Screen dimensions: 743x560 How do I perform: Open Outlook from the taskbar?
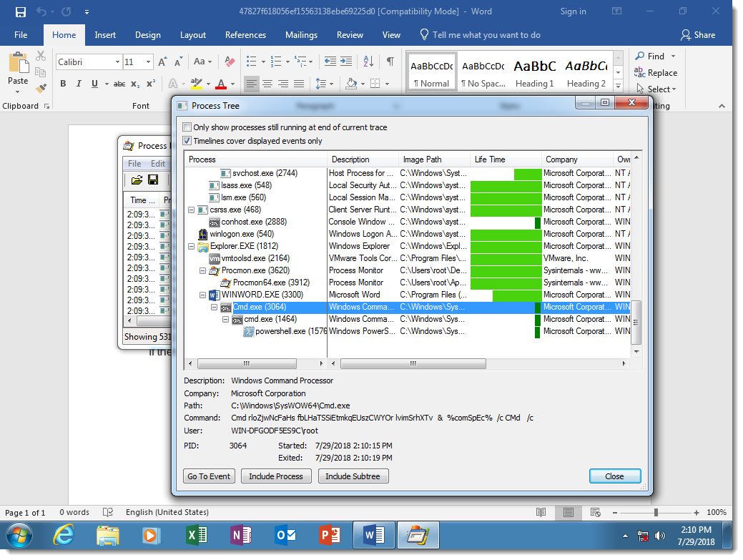285,536
